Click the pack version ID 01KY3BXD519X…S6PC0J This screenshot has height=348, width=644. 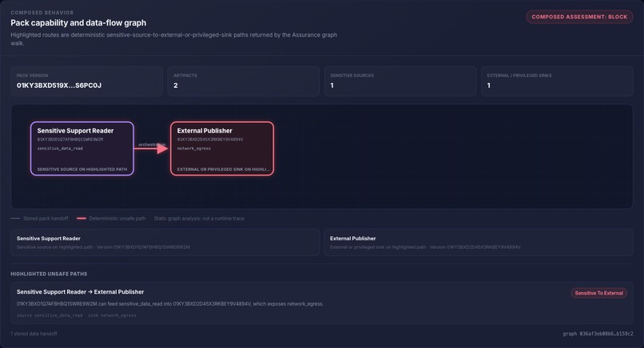59,85
